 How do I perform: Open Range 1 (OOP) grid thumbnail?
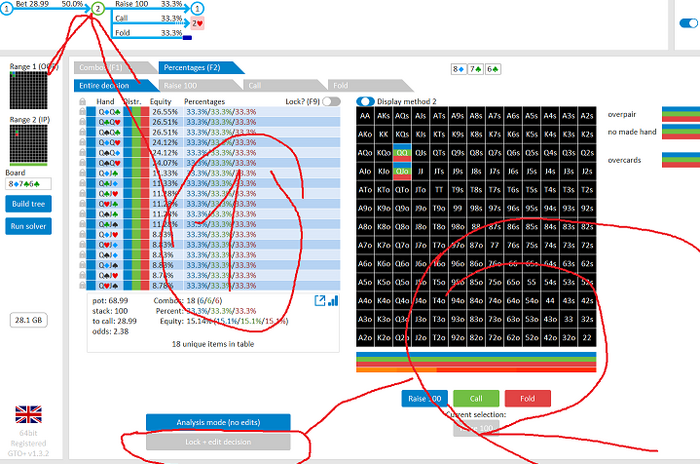coord(29,90)
